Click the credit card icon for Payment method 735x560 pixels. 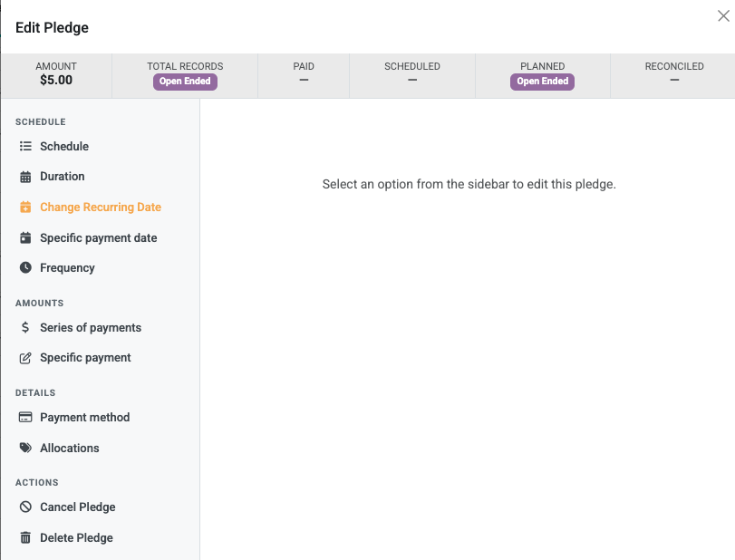(x=25, y=417)
